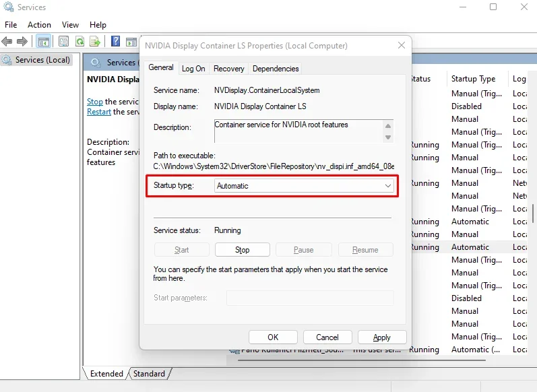The image size is (537, 392).
Task: Click the NVIDIA Display Container LS display name
Action: pyautogui.click(x=260, y=106)
